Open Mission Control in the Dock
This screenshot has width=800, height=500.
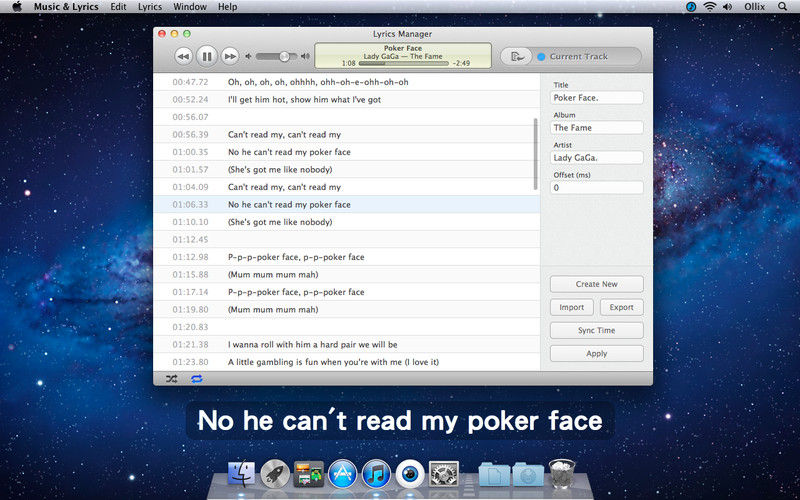(309, 474)
